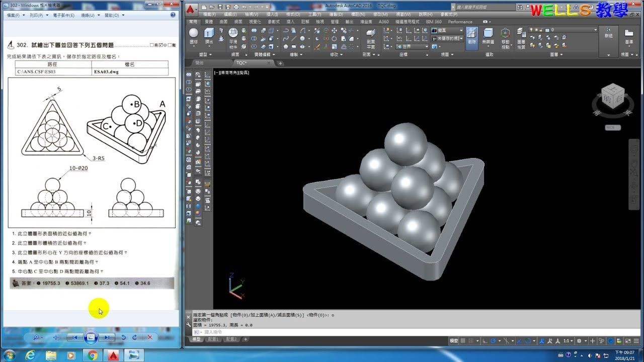The width and height of the screenshot is (644, 362).
Task: Open status bar customization menu icon
Action: (637, 340)
